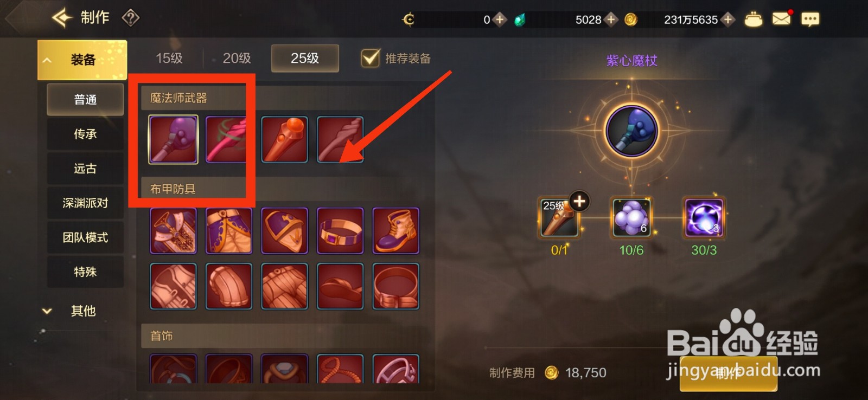Screen dimensions: 868x400
Task: Open the chat speech bubble icon
Action: tap(810, 20)
